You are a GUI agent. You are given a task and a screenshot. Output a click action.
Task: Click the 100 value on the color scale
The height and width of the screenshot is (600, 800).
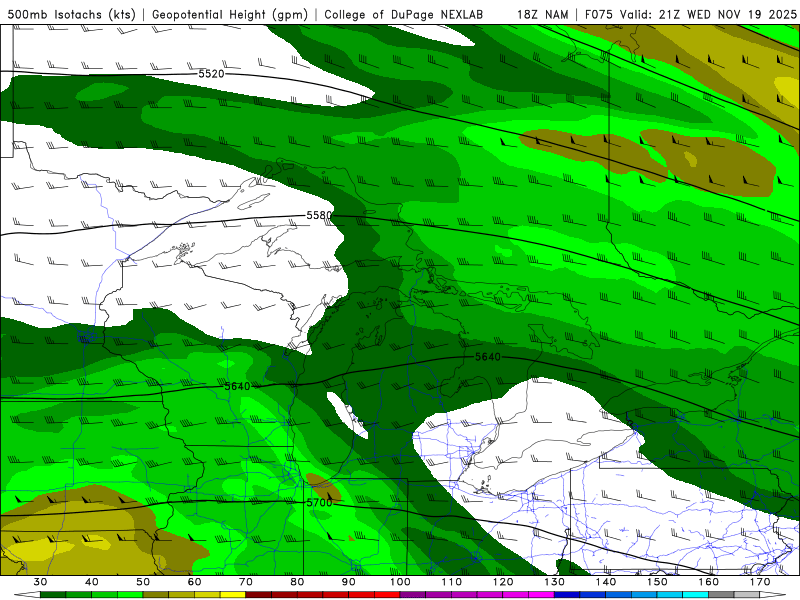pyautogui.click(x=400, y=582)
